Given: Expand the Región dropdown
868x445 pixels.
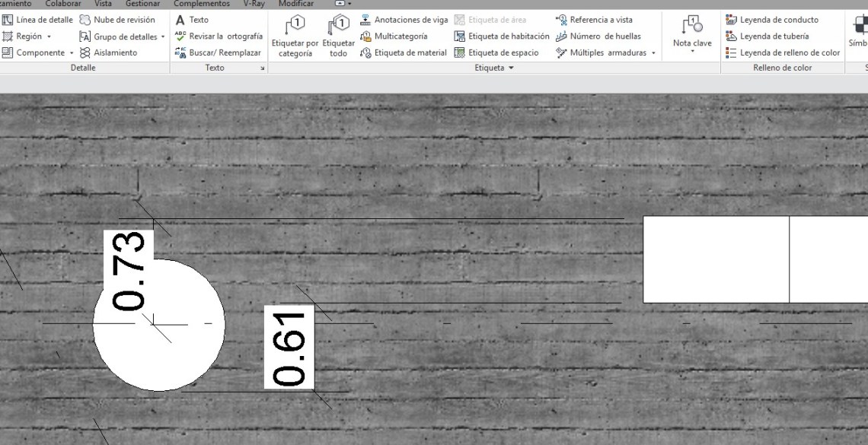Looking at the screenshot, I should click(x=49, y=37).
